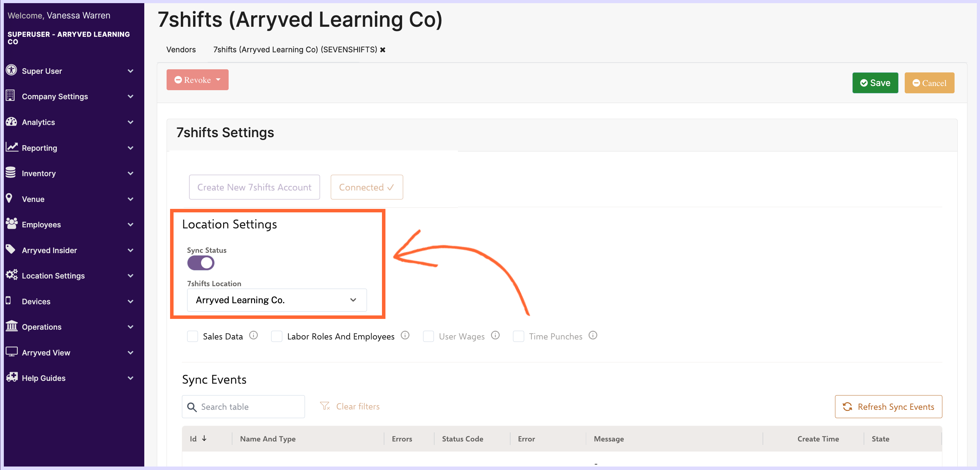The image size is (980, 470).
Task: Click the Search table input field
Action: 243,407
